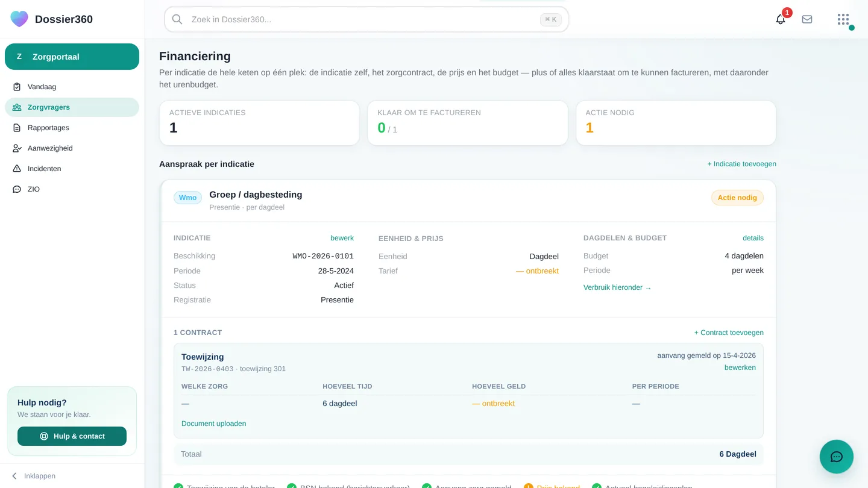Click the Budget value 4 dagdelen

point(744,256)
